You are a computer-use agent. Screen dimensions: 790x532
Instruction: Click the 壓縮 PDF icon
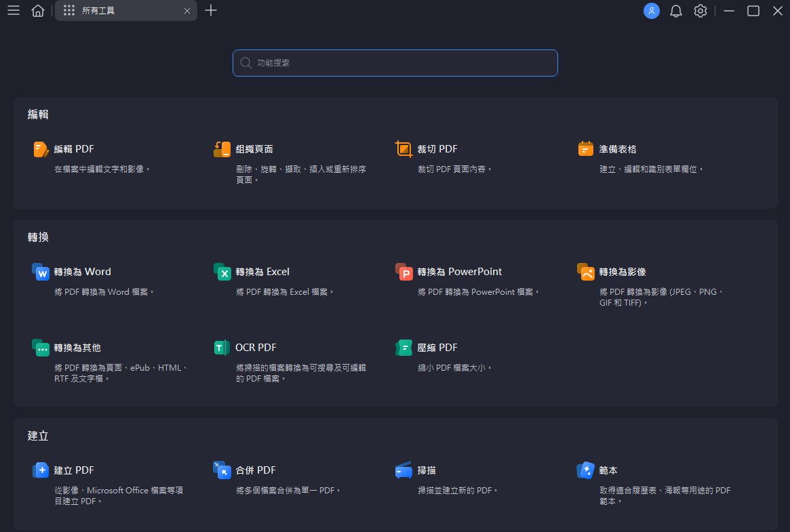(403, 348)
